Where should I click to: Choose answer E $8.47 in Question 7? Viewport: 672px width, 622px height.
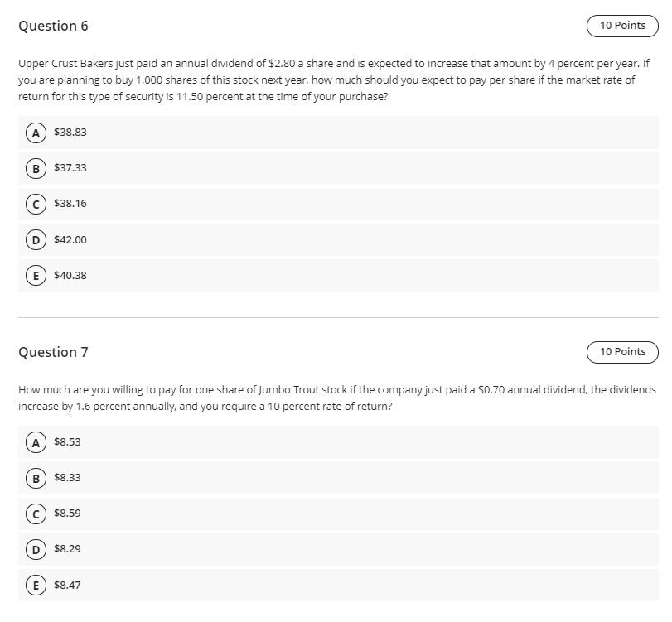36,586
